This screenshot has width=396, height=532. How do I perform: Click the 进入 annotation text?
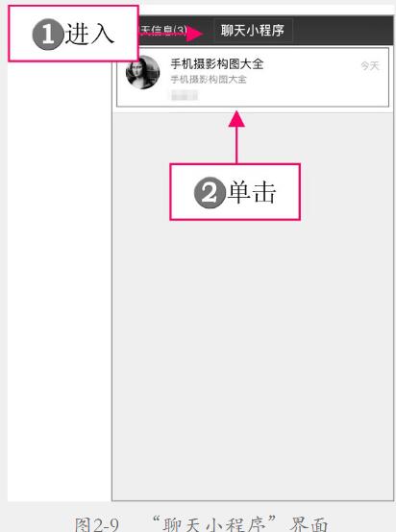[89, 34]
